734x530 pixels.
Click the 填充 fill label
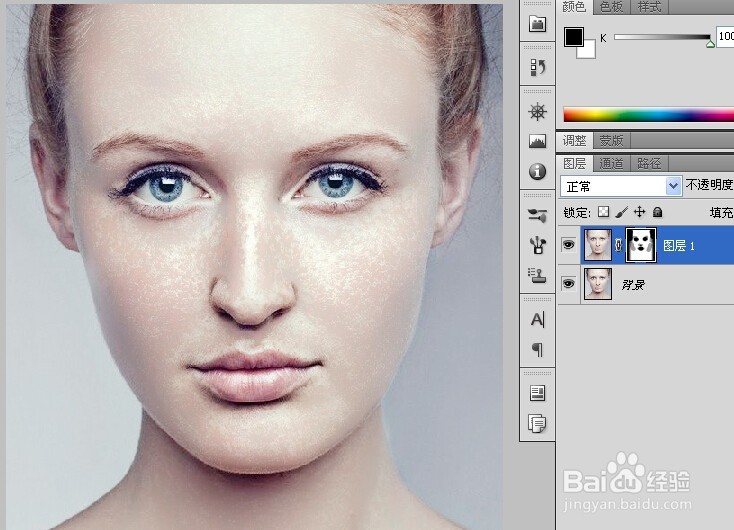point(721,213)
